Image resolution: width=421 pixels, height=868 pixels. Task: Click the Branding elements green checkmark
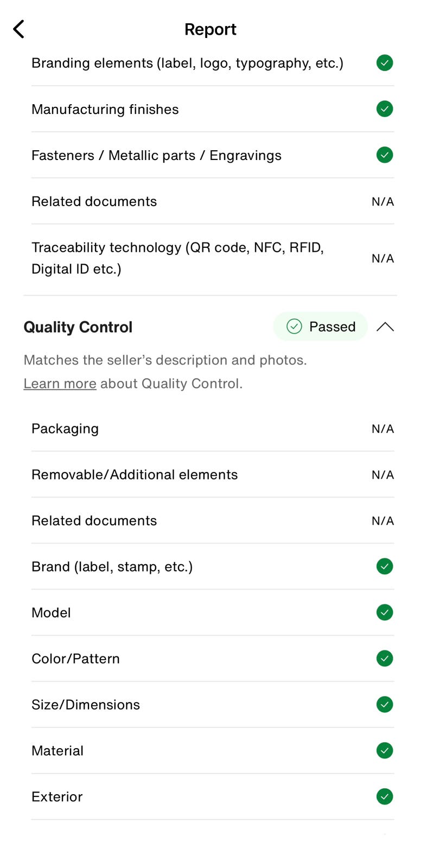click(385, 63)
